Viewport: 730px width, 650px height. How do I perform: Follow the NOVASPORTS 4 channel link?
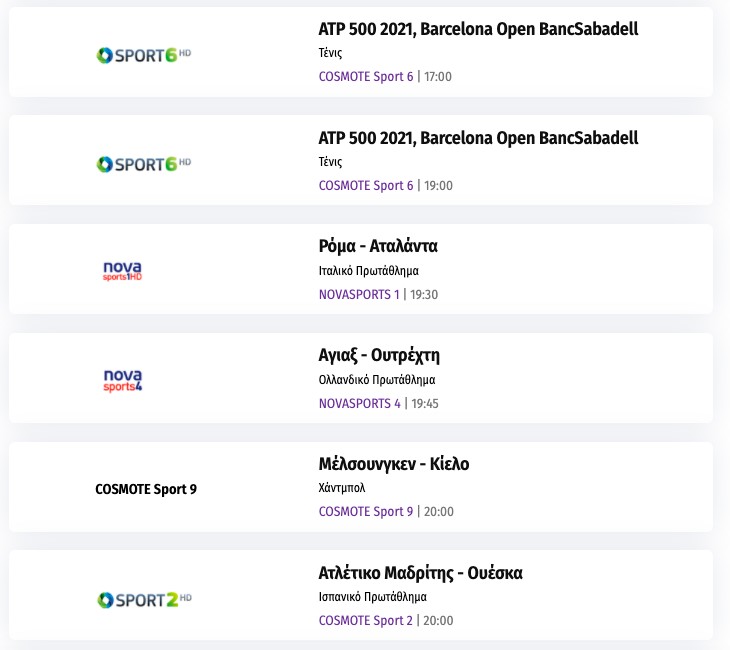359,403
